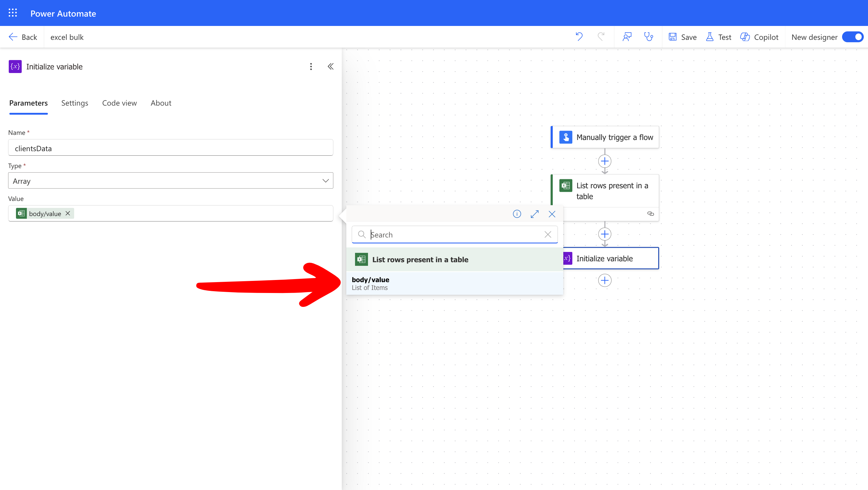
Task: Open the flow checker stethoscope icon
Action: pyautogui.click(x=648, y=37)
